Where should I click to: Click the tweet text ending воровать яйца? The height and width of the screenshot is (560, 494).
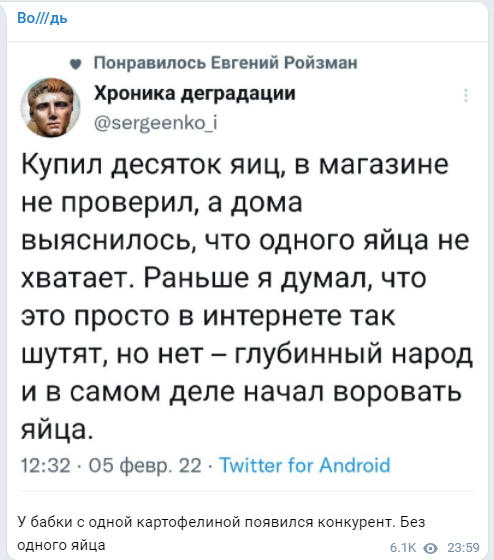click(247, 296)
